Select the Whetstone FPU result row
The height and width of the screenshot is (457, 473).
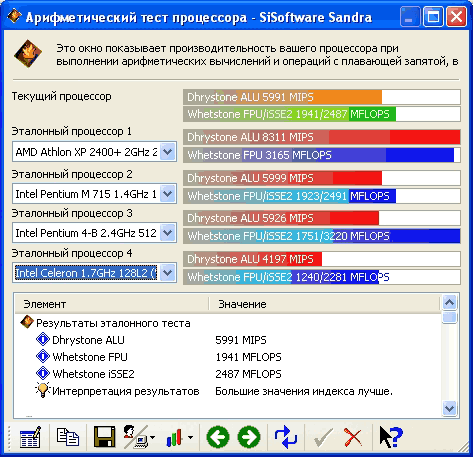pos(228,357)
